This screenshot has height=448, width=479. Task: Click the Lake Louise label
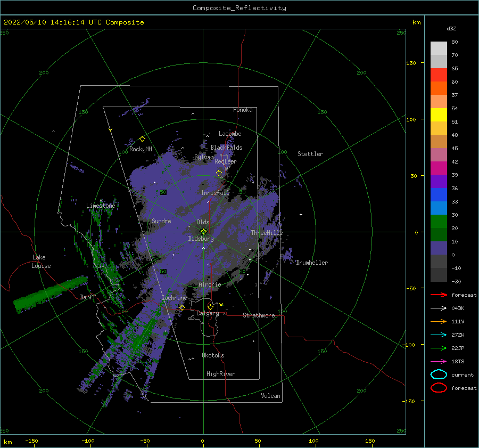41,262
